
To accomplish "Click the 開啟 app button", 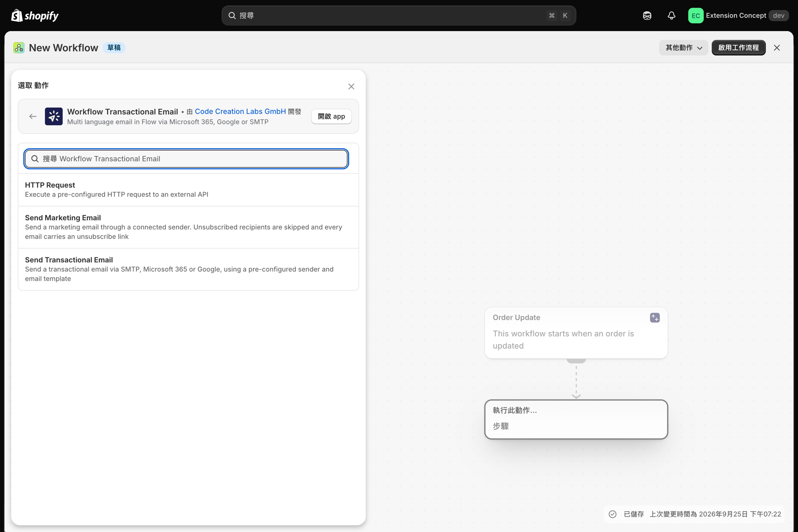I will point(331,116).
